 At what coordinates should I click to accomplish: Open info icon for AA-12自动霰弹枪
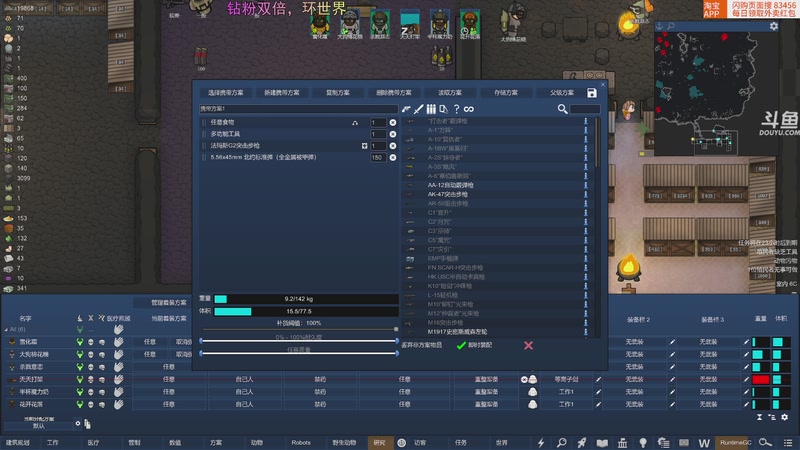pos(586,185)
